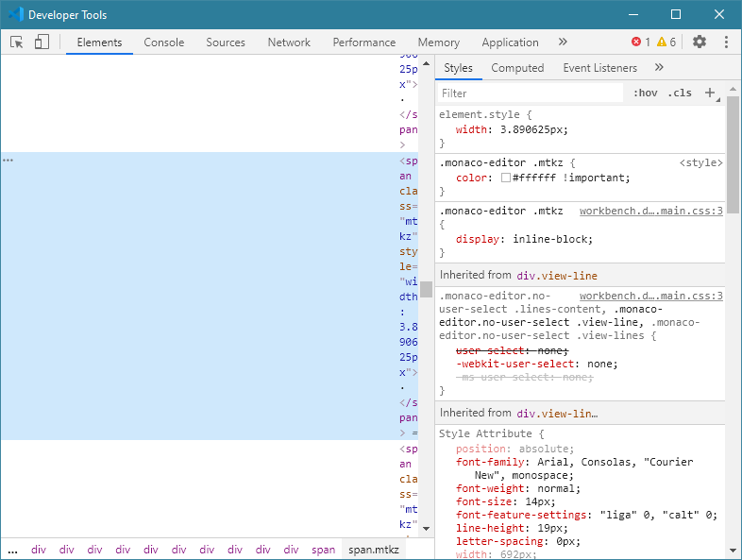Click the -webkit-user-select property name
The height and width of the screenshot is (560, 742).
[x=514, y=364]
